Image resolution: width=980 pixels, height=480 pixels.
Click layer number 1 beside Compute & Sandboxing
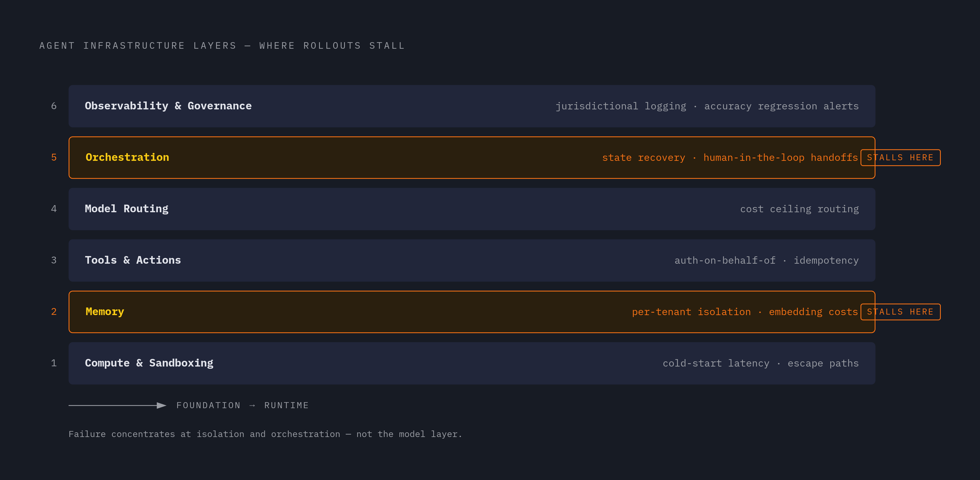pos(54,363)
